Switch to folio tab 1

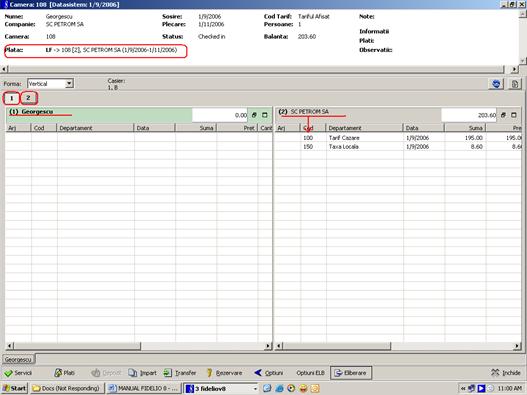point(11,98)
